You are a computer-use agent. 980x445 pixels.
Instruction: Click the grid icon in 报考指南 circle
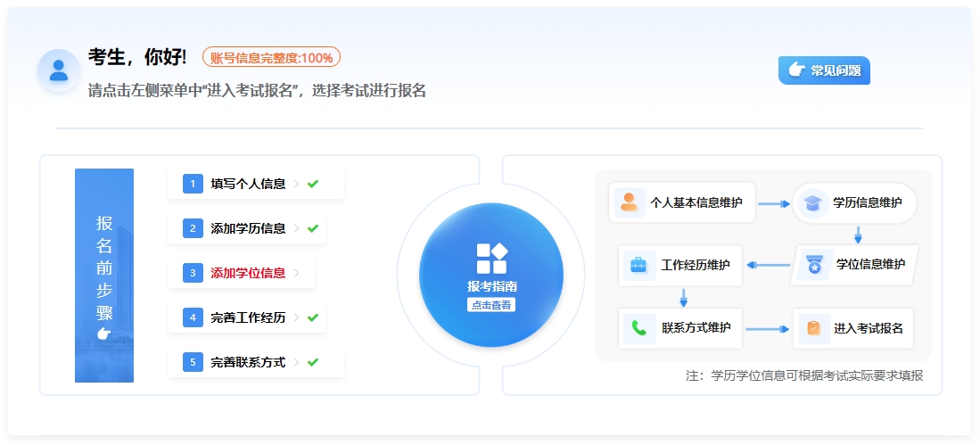click(491, 259)
